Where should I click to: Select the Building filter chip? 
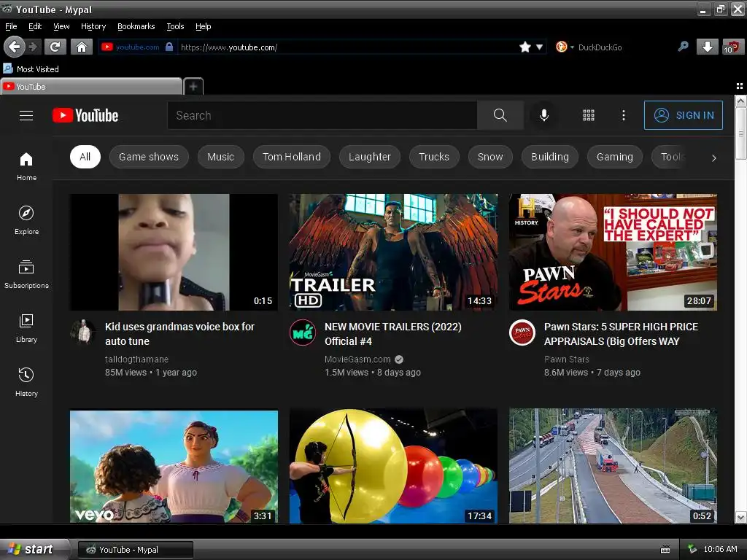click(x=550, y=157)
